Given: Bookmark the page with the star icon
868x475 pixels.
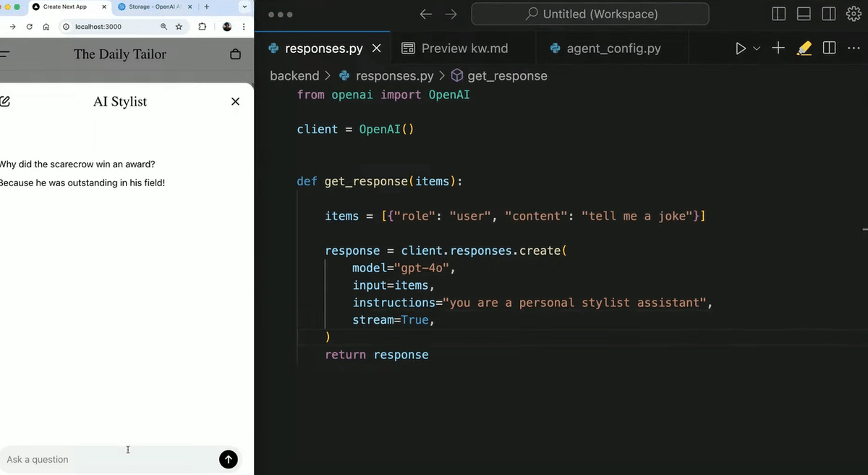Looking at the screenshot, I should click(179, 26).
